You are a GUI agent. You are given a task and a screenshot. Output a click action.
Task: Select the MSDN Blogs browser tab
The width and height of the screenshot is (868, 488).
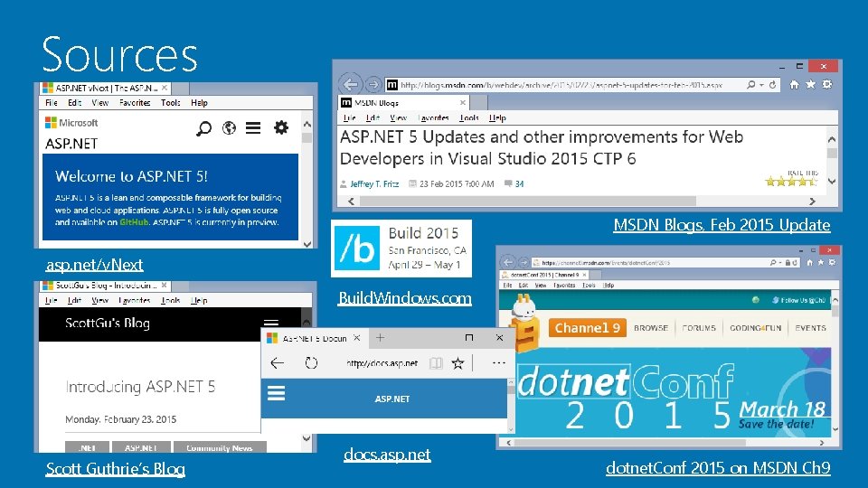pyautogui.click(x=403, y=103)
